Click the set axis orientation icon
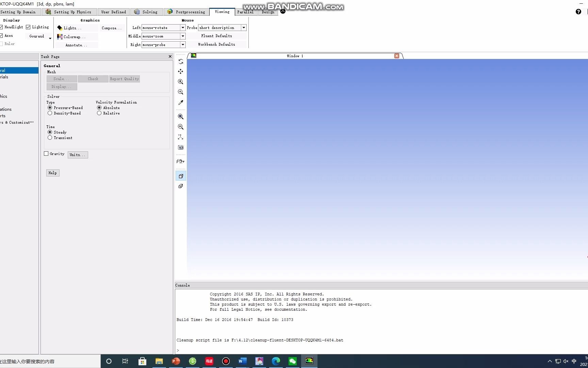This screenshot has height=368, width=588. point(181,137)
